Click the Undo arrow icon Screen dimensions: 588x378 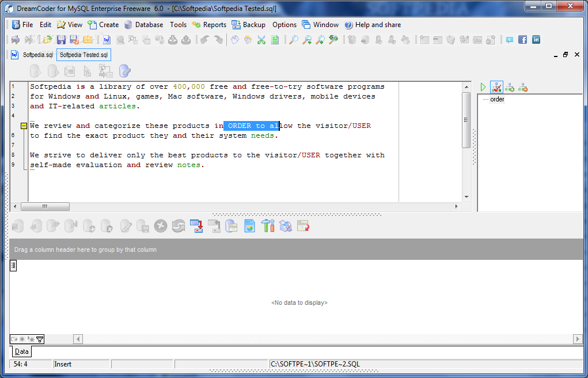pos(205,39)
